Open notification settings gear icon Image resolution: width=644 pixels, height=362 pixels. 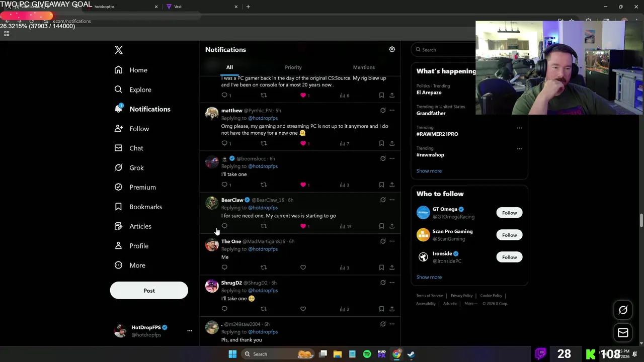pos(392,49)
